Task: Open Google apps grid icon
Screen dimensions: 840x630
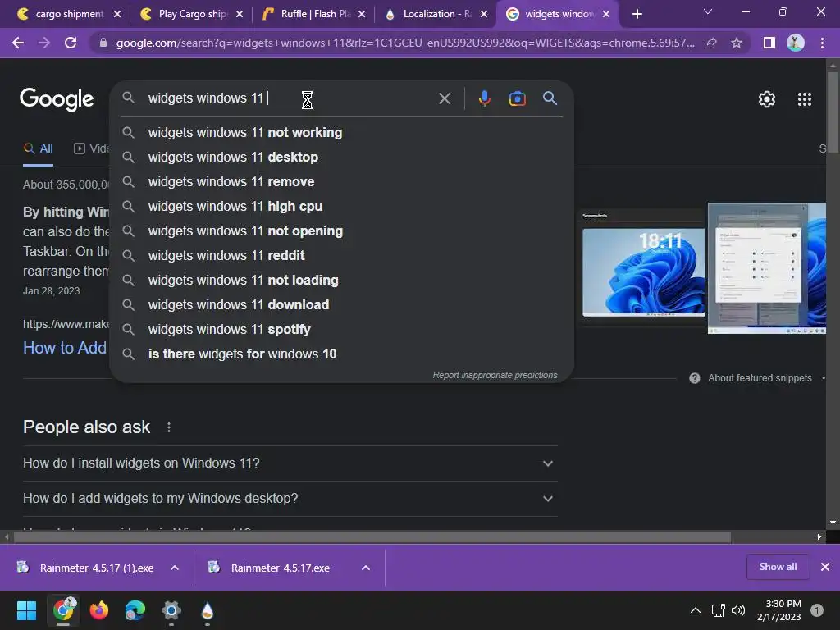Action: [x=804, y=99]
